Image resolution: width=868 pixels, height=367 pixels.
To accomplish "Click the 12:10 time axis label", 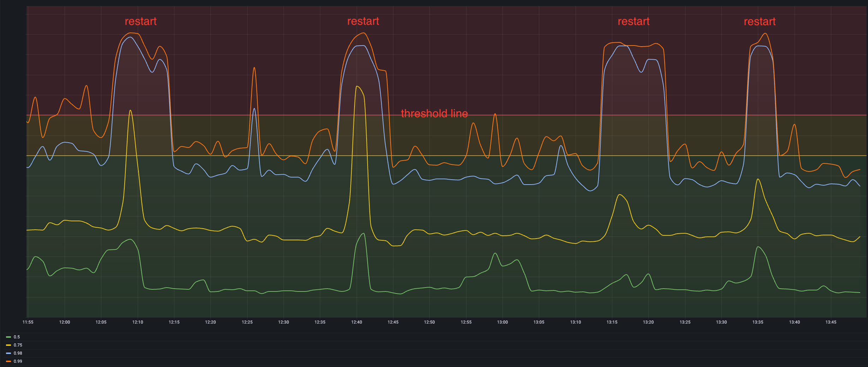I will (138, 322).
